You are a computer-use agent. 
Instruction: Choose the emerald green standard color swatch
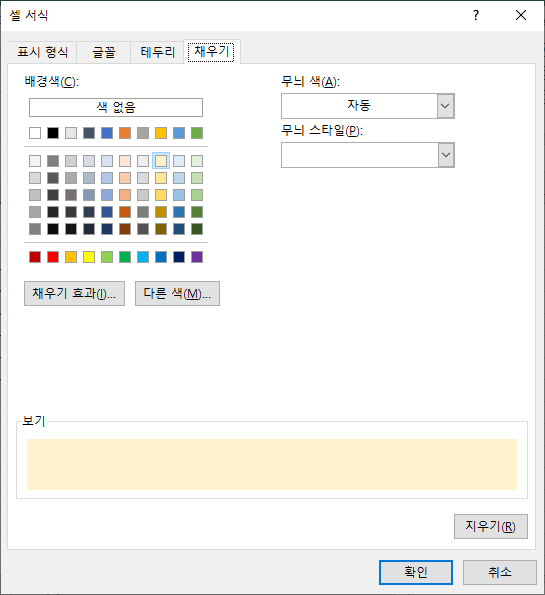[x=125, y=257]
